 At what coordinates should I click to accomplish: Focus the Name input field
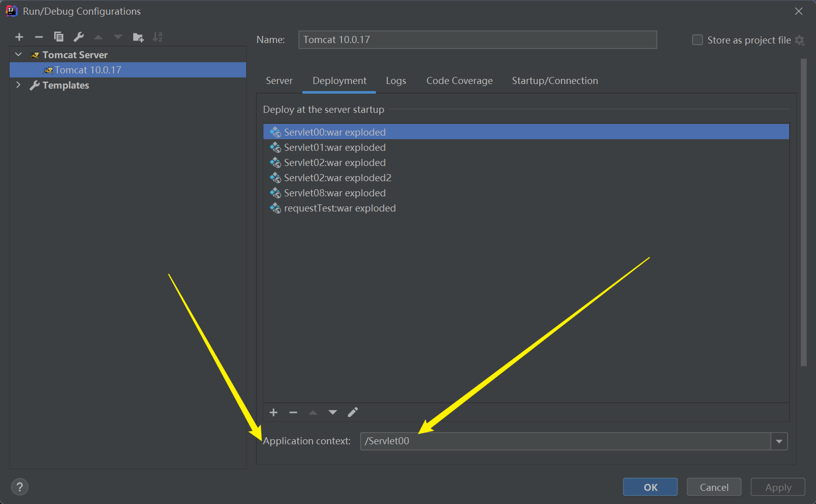pyautogui.click(x=478, y=39)
